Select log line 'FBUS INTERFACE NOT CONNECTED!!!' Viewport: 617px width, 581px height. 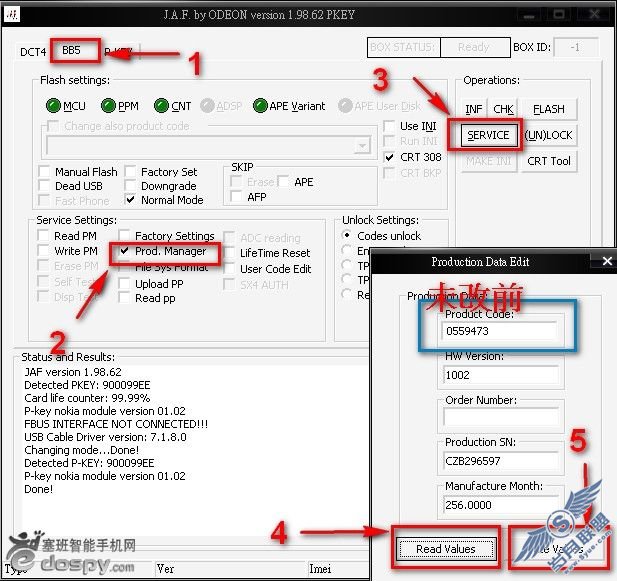116,424
